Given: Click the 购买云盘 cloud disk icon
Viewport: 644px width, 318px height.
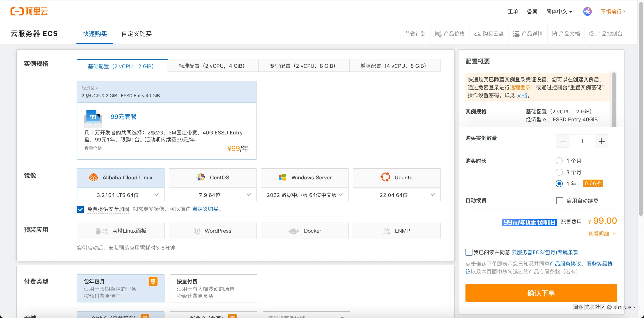Looking at the screenshot, I should pos(477,34).
